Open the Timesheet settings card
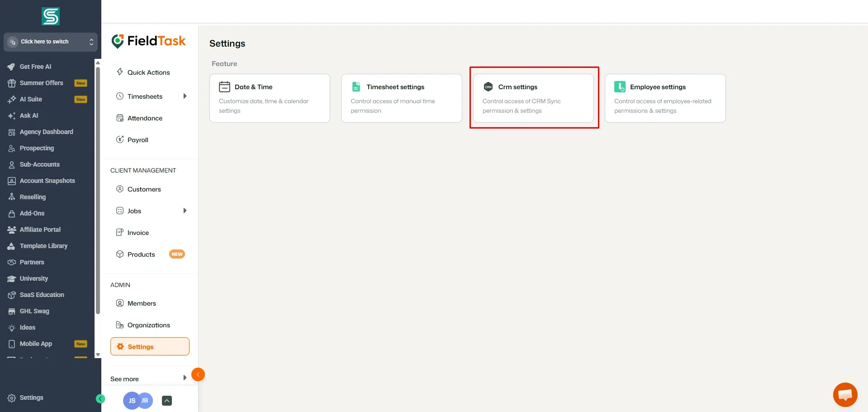Viewport: 868px width, 412px height. [402, 98]
